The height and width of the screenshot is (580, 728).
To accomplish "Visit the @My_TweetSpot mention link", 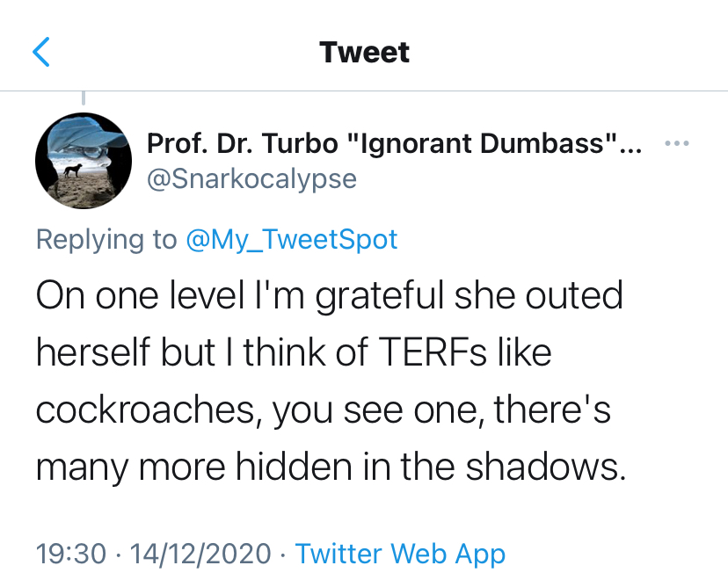I will point(292,239).
